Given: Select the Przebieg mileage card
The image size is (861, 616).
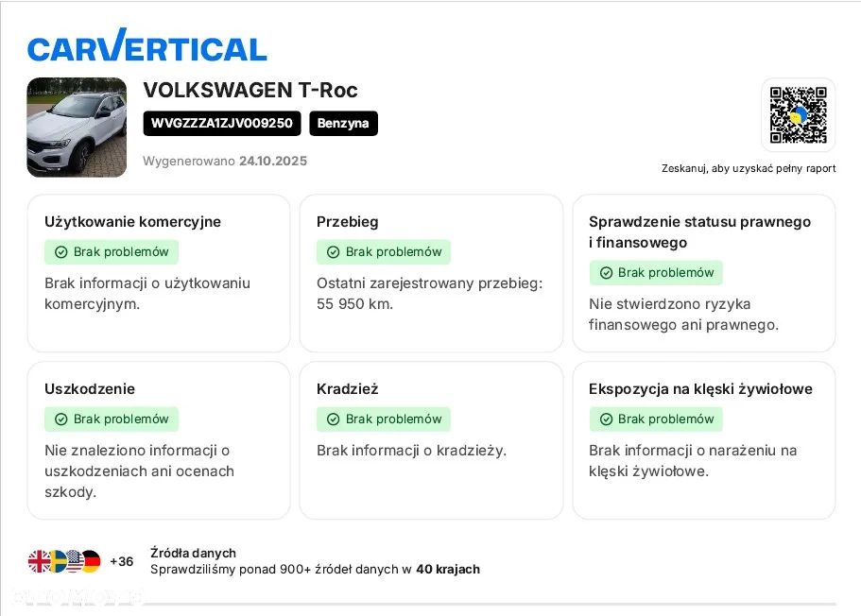Looking at the screenshot, I should (x=430, y=274).
